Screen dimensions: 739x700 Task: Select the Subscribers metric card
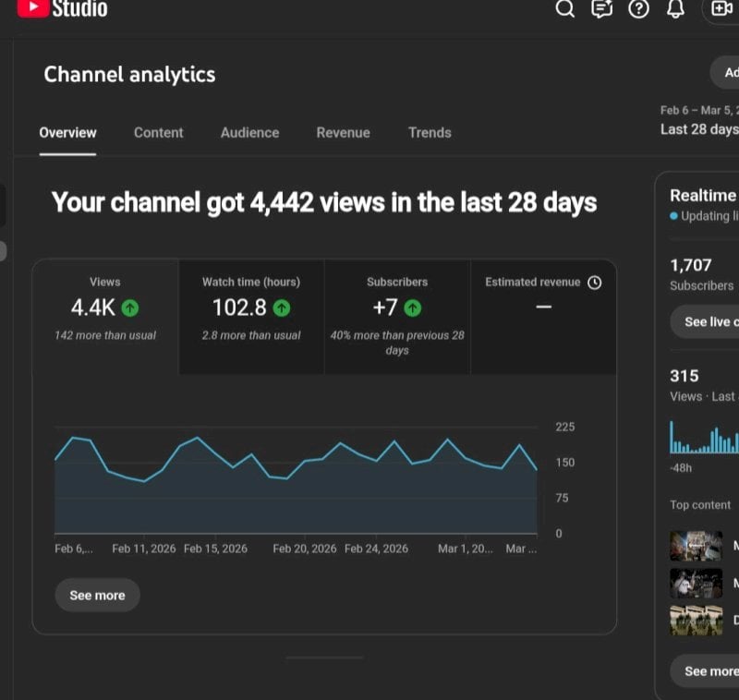pyautogui.click(x=397, y=316)
